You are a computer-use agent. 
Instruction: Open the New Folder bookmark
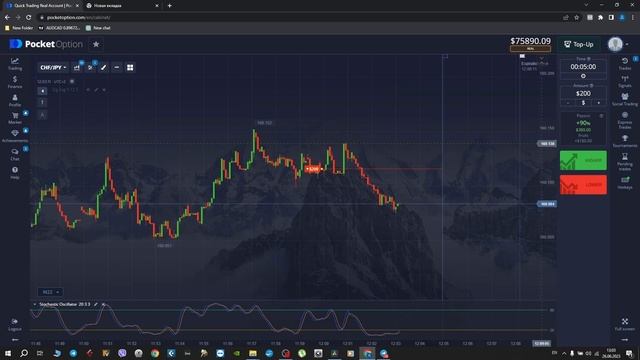click(x=19, y=28)
